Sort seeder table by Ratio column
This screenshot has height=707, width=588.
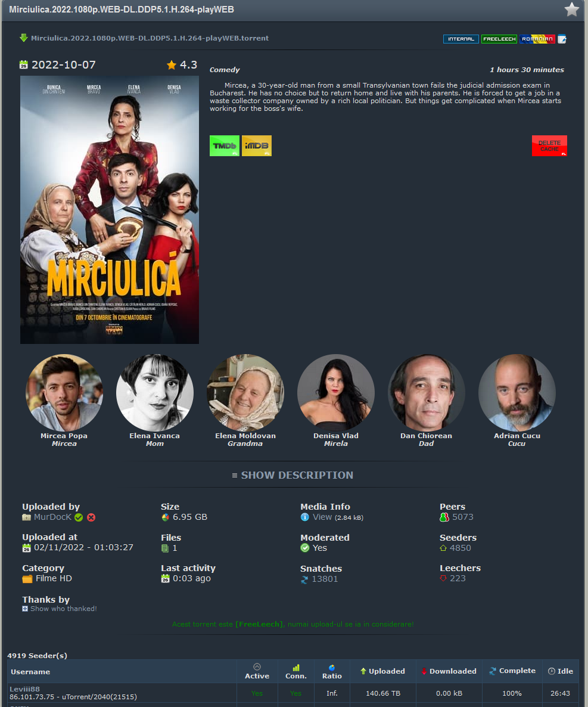(x=332, y=672)
